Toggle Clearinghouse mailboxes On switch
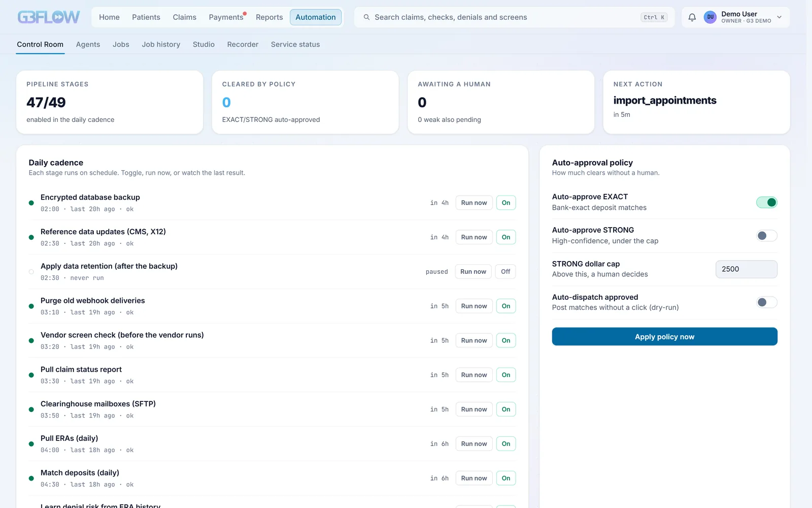Image resolution: width=812 pixels, height=508 pixels. 506,409
